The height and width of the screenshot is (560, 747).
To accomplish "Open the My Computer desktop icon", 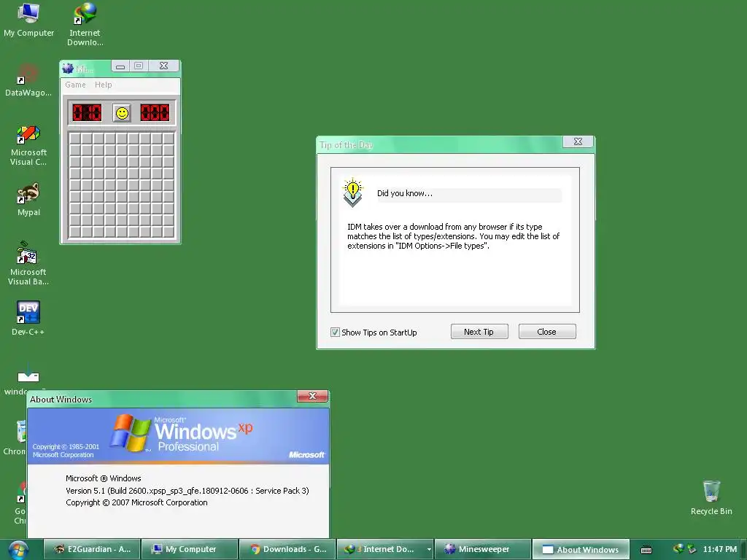I will click(x=28, y=20).
